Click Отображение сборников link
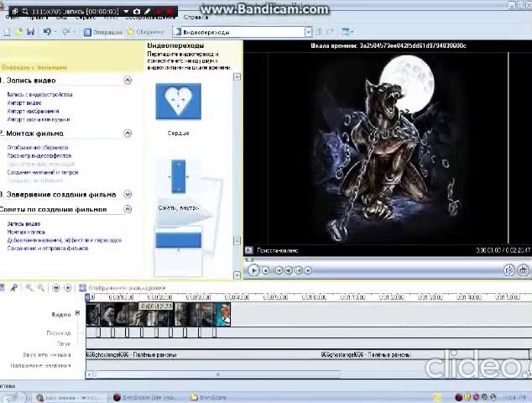Image resolution: width=532 pixels, height=403 pixels. (38, 148)
